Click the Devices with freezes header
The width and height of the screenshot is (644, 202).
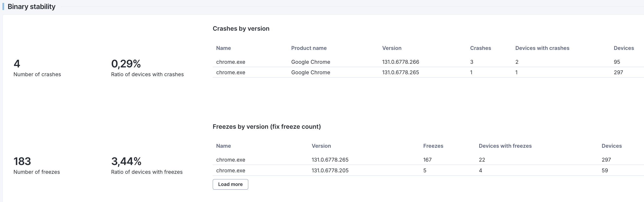click(505, 146)
